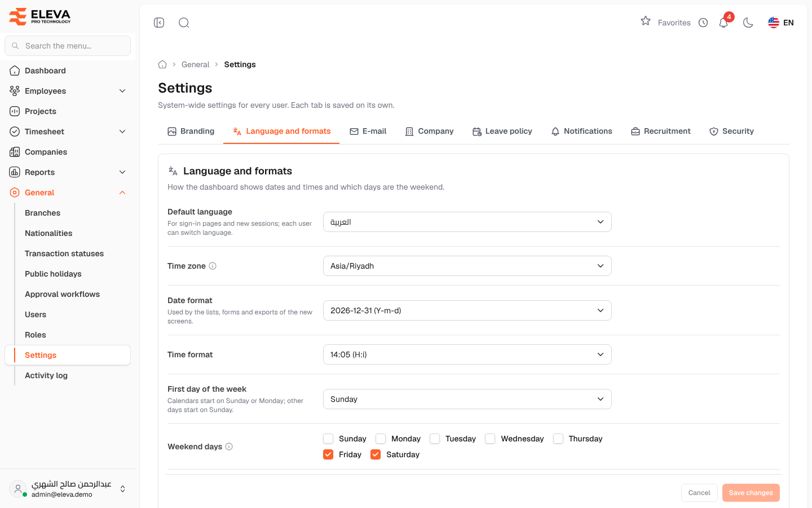Open the Date format dropdown
The image size is (812, 508).
[467, 310]
